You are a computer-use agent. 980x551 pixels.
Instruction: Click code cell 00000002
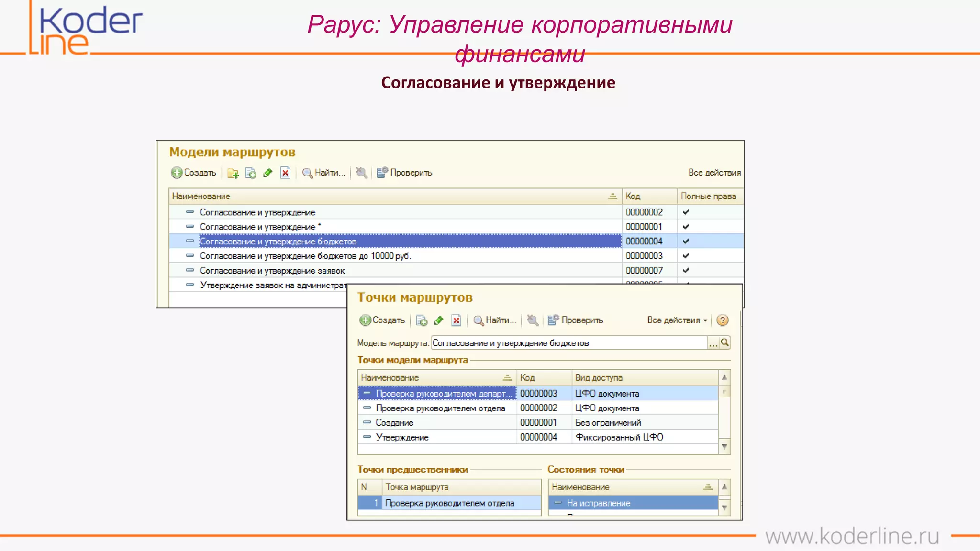pos(649,212)
